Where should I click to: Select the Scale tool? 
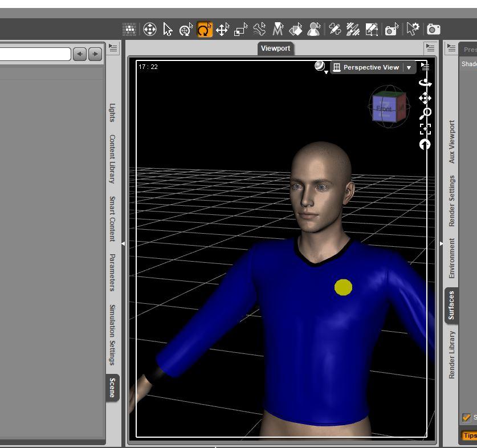(x=240, y=30)
